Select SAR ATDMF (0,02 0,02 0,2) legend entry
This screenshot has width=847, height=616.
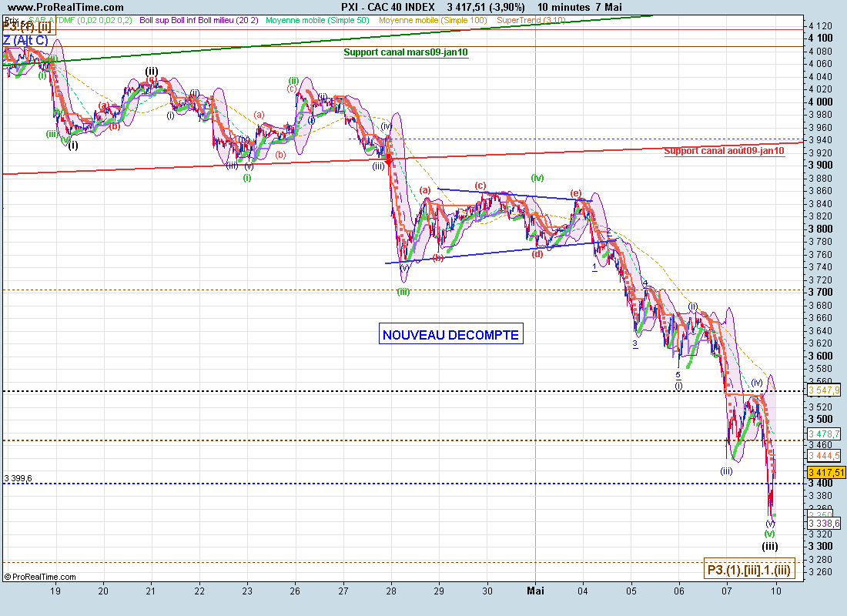tap(80, 20)
